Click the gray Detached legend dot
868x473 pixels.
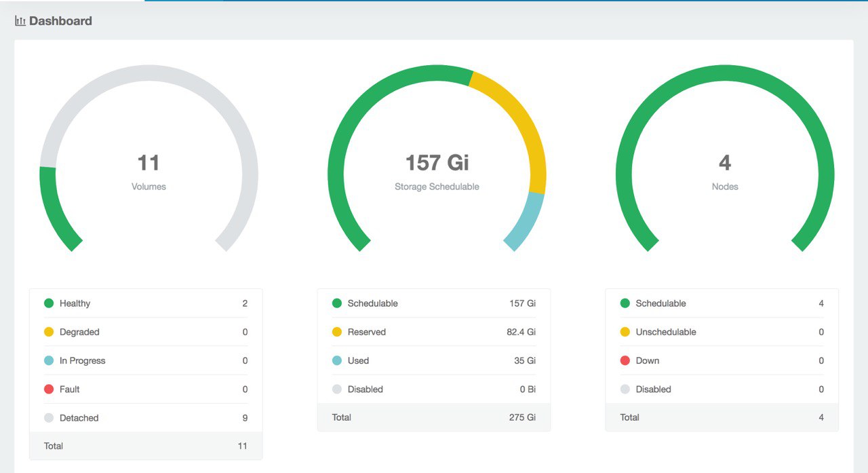(x=49, y=417)
